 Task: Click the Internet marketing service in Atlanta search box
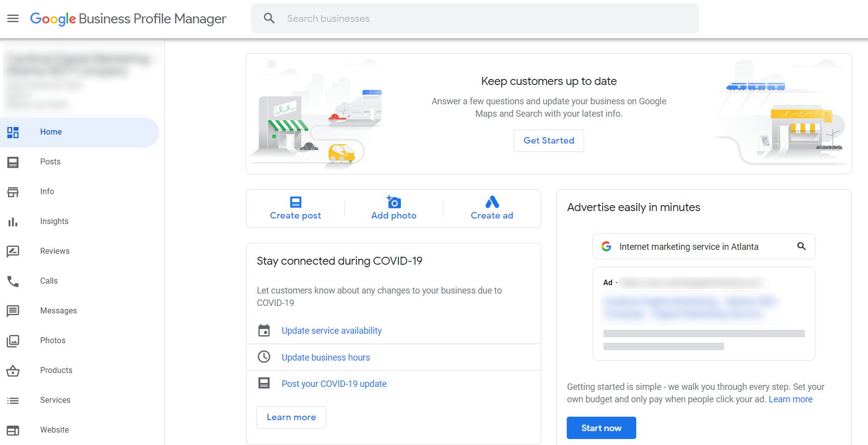pyautogui.click(x=704, y=246)
